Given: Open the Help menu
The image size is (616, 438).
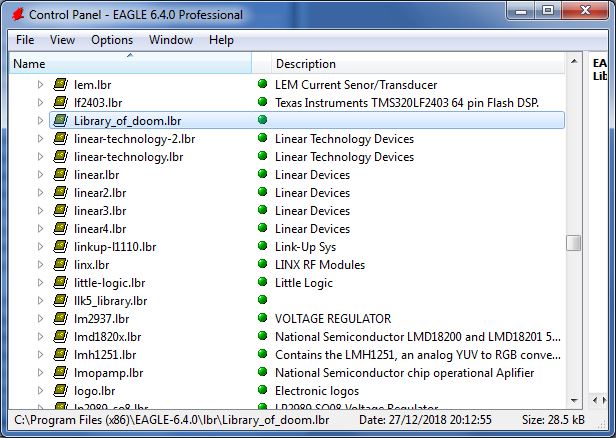Looking at the screenshot, I should 221,40.
